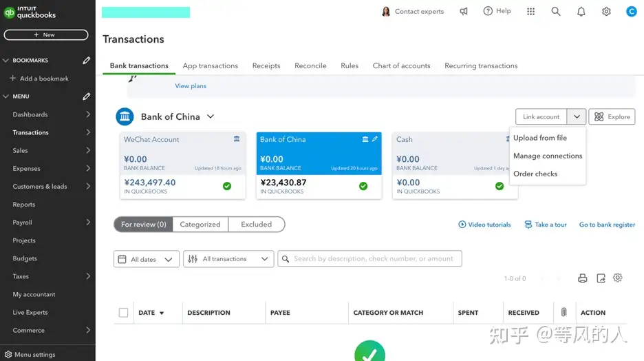
Task: Click the transaction search field
Action: click(369, 258)
